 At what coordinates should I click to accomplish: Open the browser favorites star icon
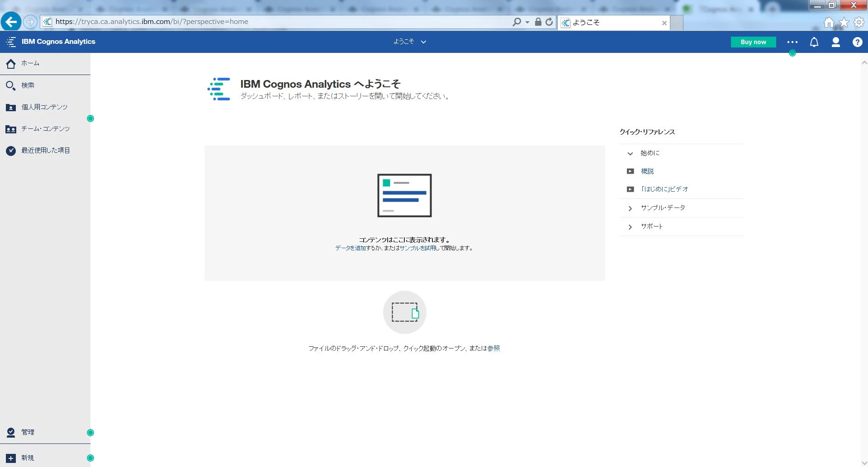844,22
